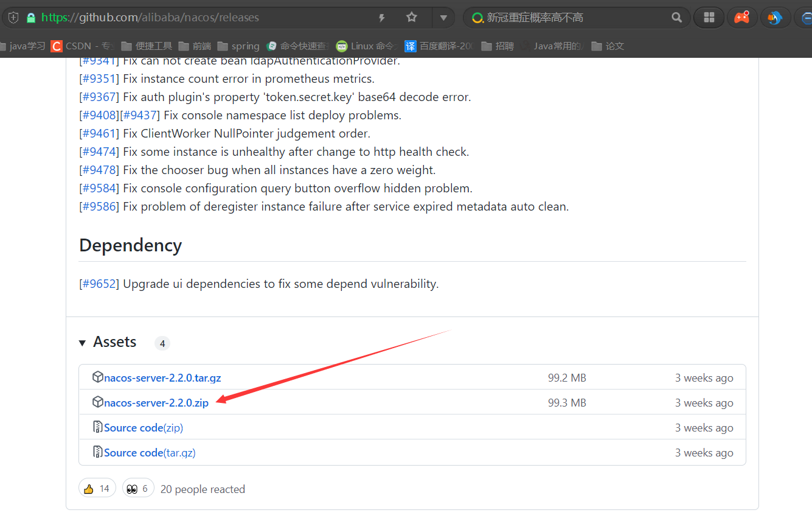
Task: Open the java学习 bookmark folder
Action: (x=24, y=46)
